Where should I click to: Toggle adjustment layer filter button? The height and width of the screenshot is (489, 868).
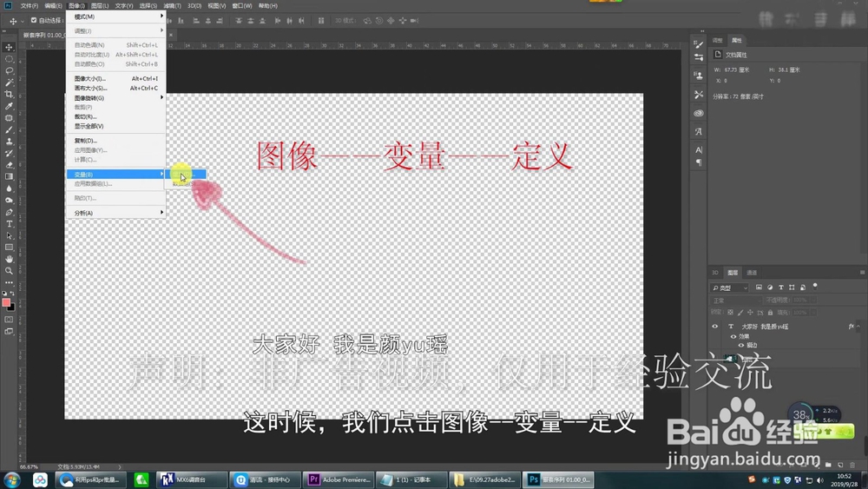click(770, 287)
